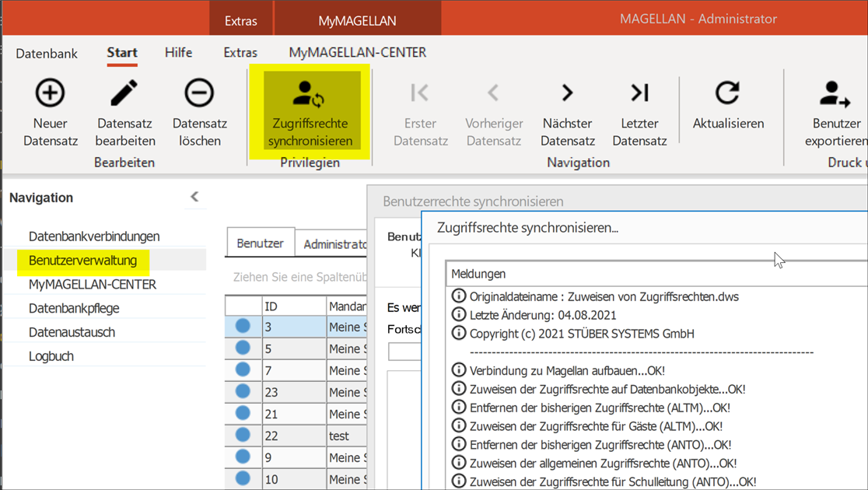Click MyMAGELLAN in the title bar
Viewport: 868px width, 490px height.
pos(357,21)
